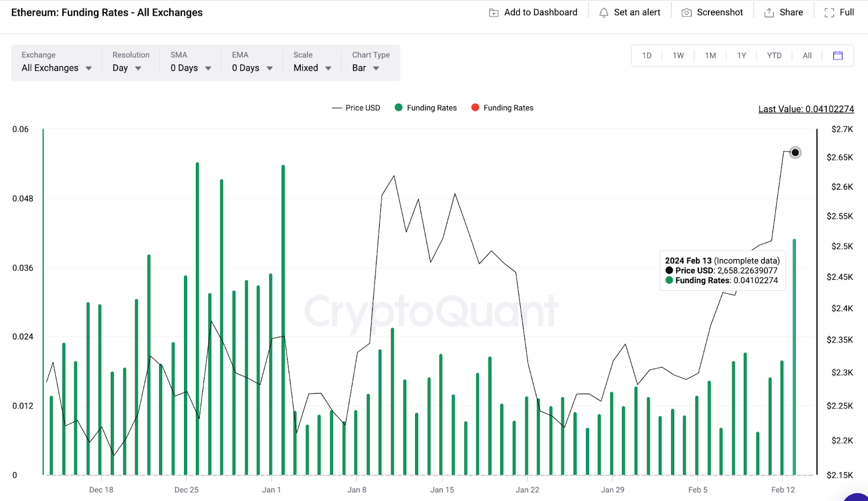Viewport: 868px width, 501px height.
Task: Click Set an alert label
Action: (637, 12)
